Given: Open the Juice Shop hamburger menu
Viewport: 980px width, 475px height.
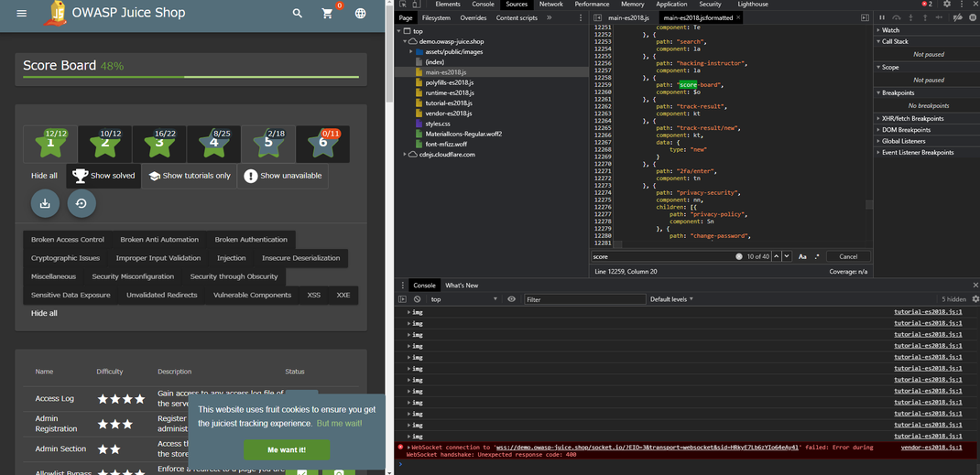Looking at the screenshot, I should 22,13.
